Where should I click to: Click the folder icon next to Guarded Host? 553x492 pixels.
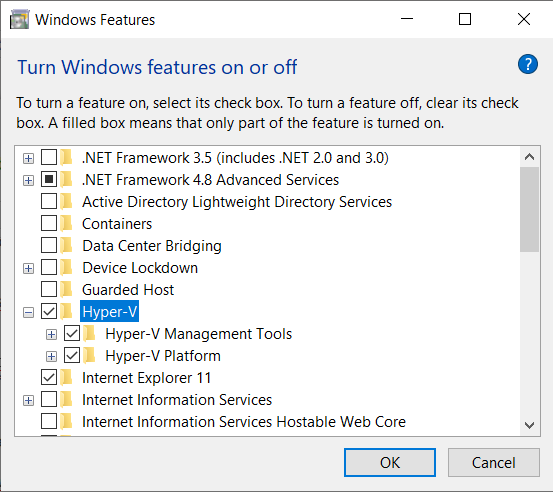pos(66,290)
